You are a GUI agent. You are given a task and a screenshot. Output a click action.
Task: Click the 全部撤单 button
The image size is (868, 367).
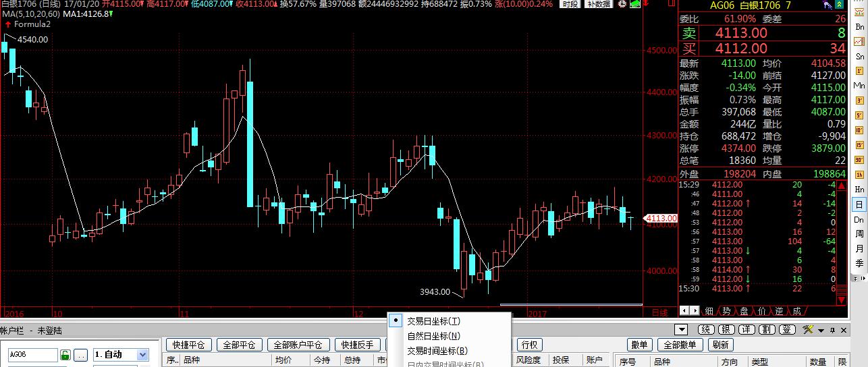(679, 345)
